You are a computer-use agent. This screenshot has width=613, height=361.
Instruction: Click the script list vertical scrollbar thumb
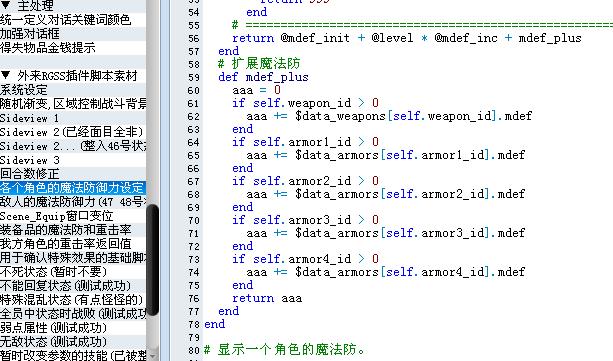click(152, 260)
